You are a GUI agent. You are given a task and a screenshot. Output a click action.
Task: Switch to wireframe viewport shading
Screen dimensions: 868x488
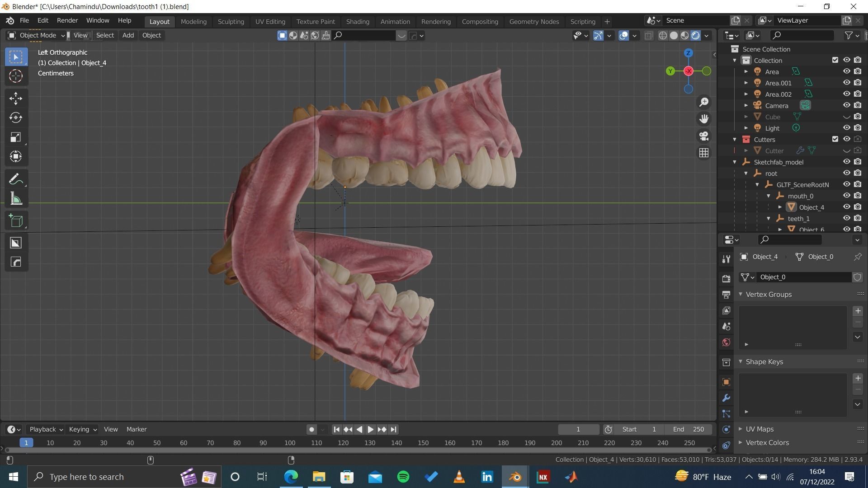pos(663,36)
